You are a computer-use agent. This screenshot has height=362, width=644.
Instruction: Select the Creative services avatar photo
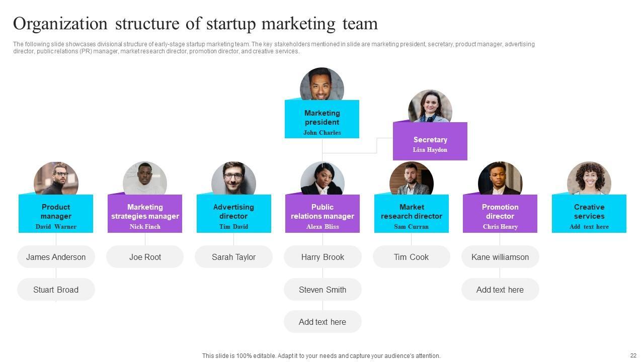(589, 179)
